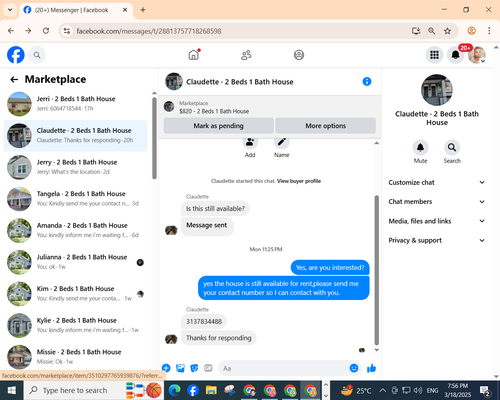
Task: Open the blue conversation information icon
Action: point(367,81)
